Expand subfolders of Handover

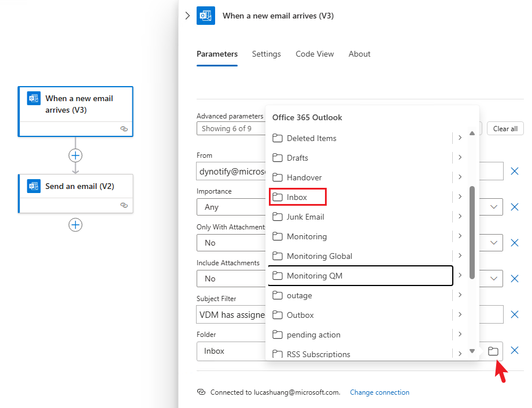(x=460, y=177)
